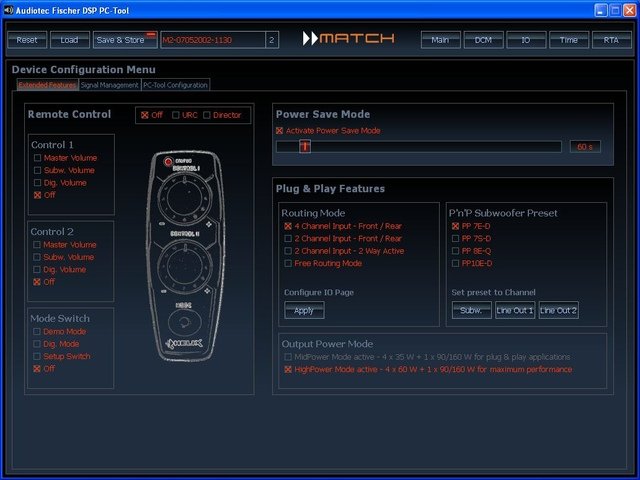Go to the DCM page
Image resolution: width=640 pixels, height=480 pixels.
[x=483, y=40]
